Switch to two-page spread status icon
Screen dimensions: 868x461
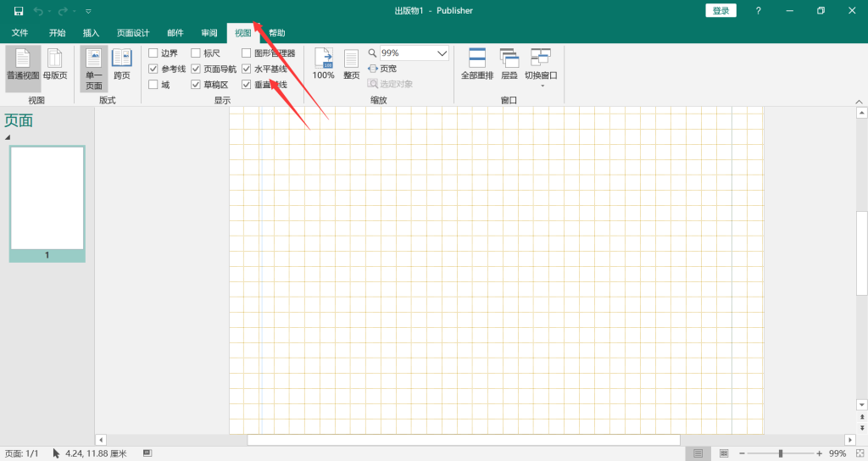tap(724, 453)
